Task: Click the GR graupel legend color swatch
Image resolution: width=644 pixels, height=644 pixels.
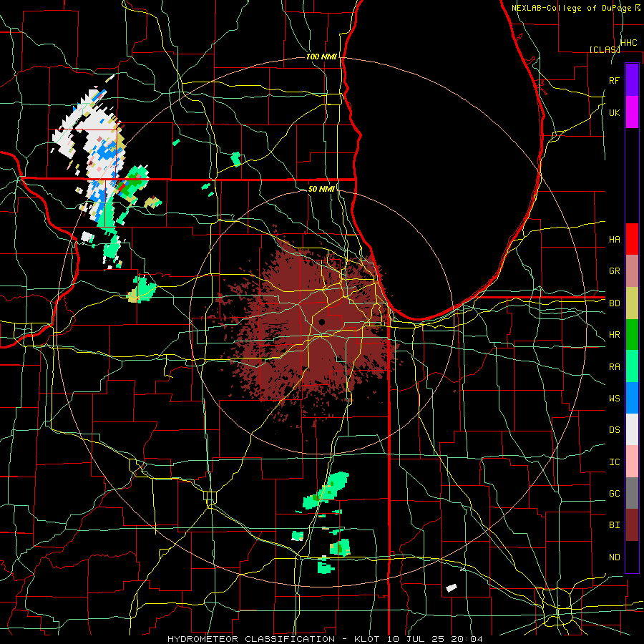Action: (632, 271)
